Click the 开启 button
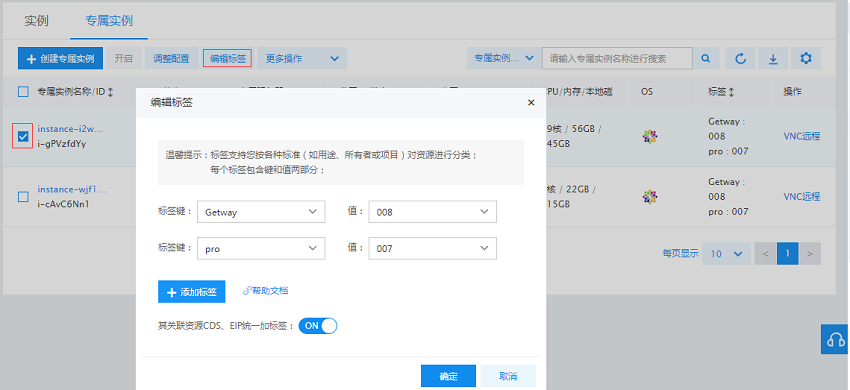 124,58
